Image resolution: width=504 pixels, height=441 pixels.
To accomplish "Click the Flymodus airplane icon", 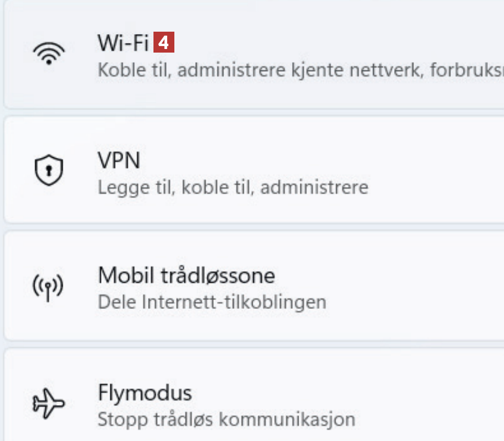I will [48, 404].
